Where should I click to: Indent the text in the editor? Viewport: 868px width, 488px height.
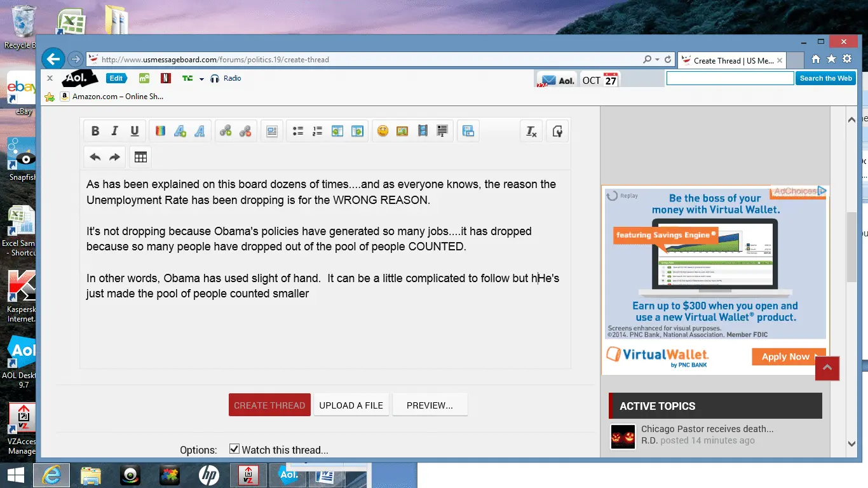(357, 131)
